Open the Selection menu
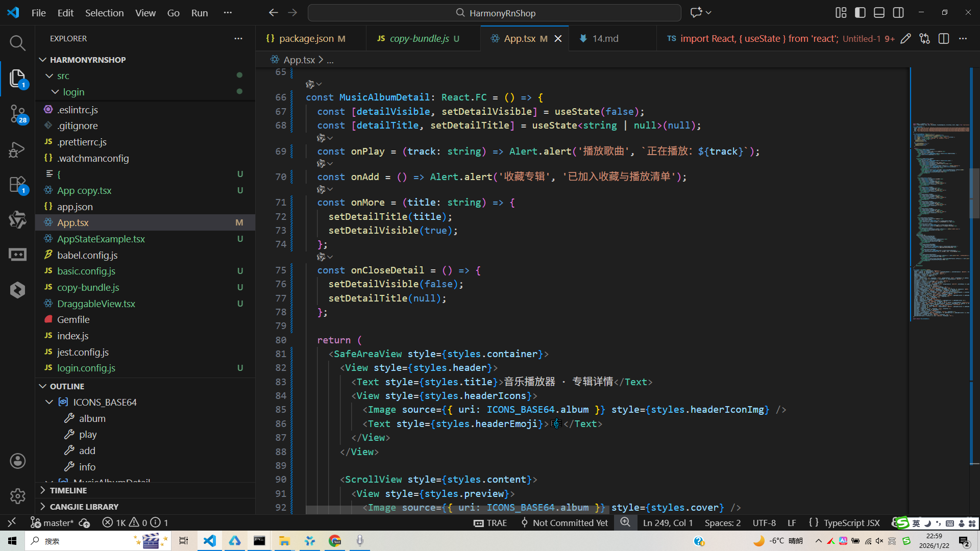The image size is (980, 551). tap(104, 13)
